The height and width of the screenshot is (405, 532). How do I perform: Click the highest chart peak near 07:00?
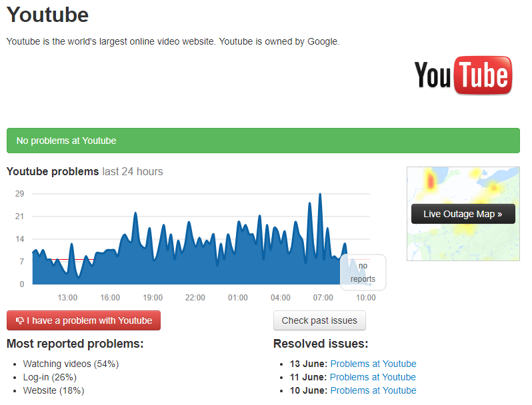[320, 195]
